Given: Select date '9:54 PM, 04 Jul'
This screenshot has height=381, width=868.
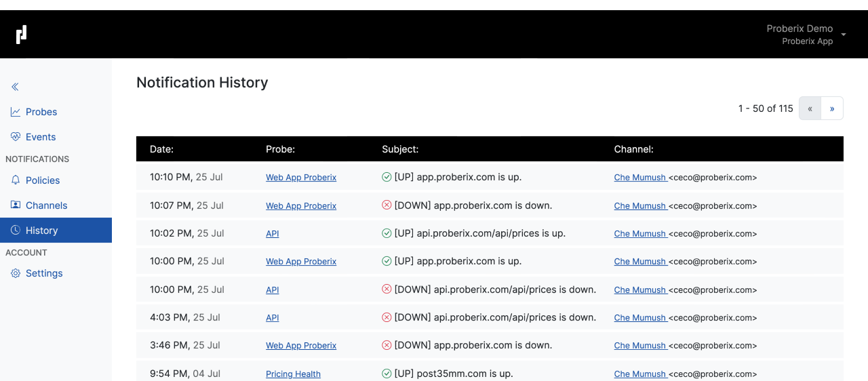Looking at the screenshot, I should pyautogui.click(x=185, y=374).
